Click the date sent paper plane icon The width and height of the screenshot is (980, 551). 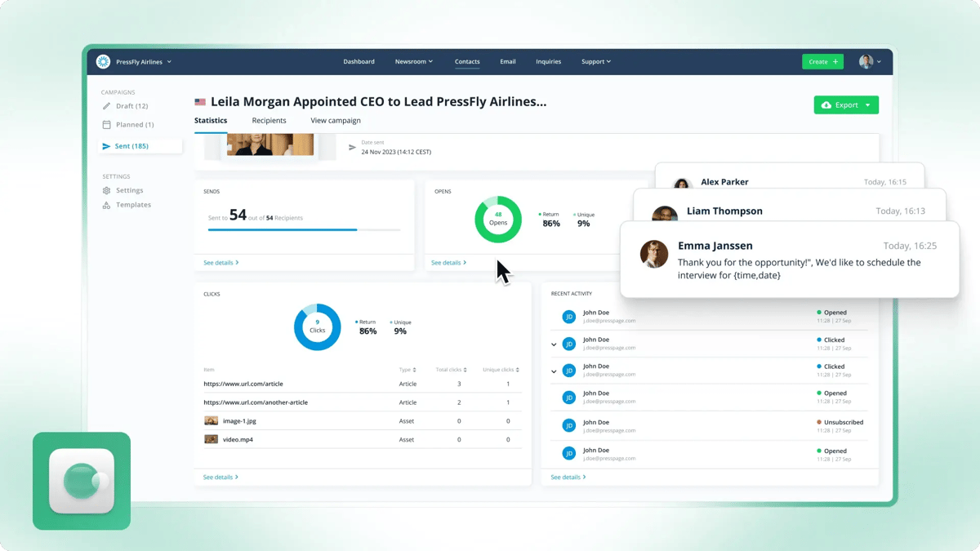(352, 148)
